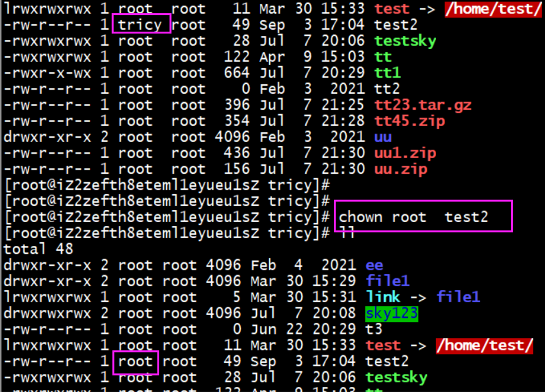
Task: Click the 'chown root test2' command text
Action: coord(414,218)
